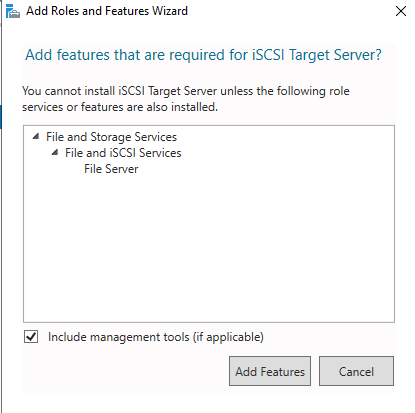
Task: Select the File Server entry
Action: point(111,169)
